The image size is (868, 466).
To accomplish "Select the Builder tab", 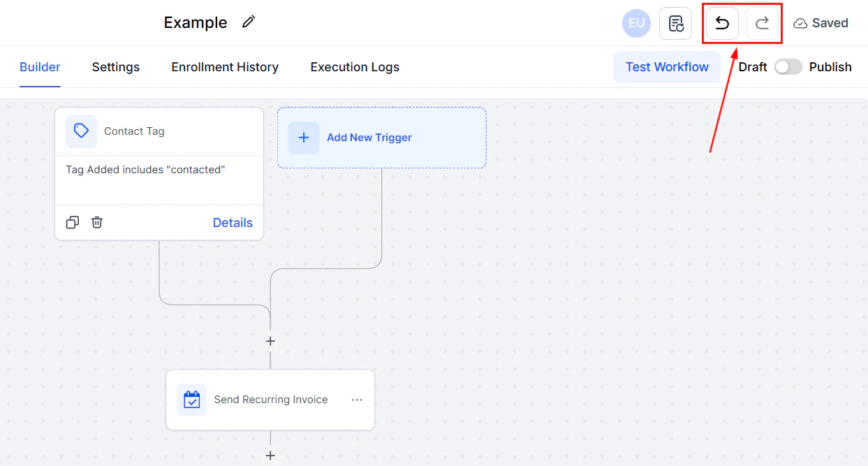I will click(x=40, y=66).
